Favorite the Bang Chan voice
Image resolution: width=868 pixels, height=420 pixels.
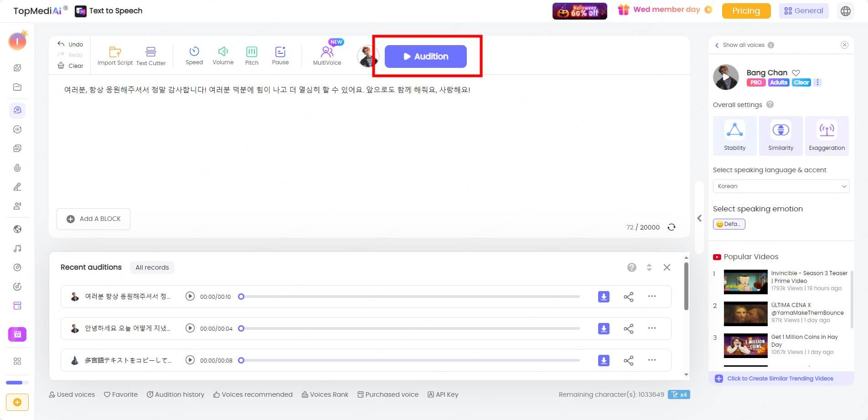pos(796,73)
